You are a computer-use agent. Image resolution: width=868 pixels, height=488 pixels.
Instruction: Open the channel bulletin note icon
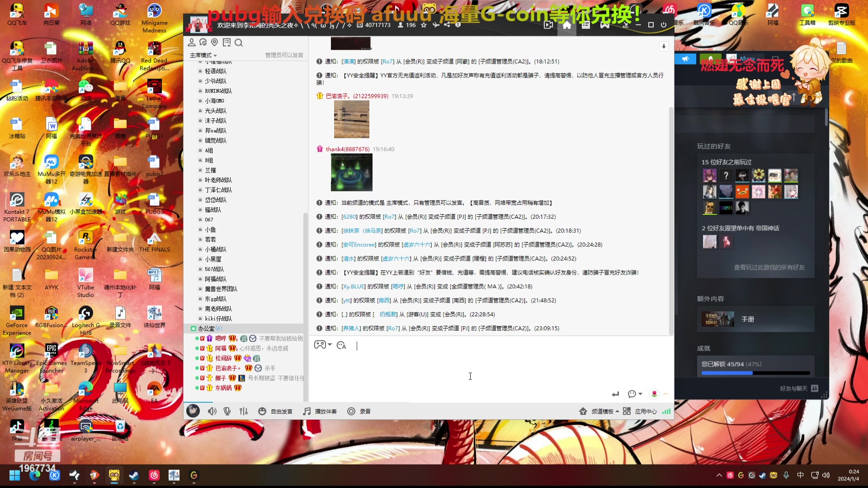[x=226, y=42]
